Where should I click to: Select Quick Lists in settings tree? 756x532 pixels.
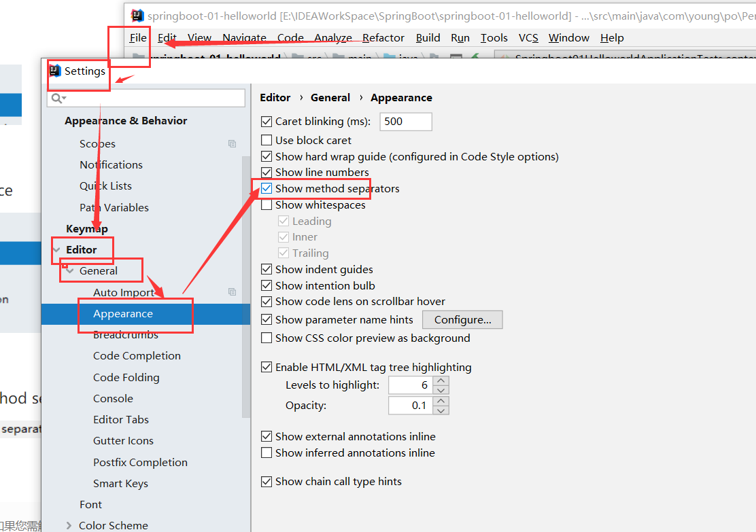click(x=105, y=186)
